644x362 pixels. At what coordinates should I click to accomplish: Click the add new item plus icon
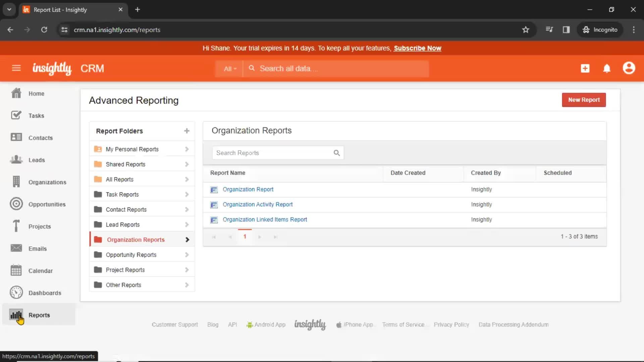point(585,68)
